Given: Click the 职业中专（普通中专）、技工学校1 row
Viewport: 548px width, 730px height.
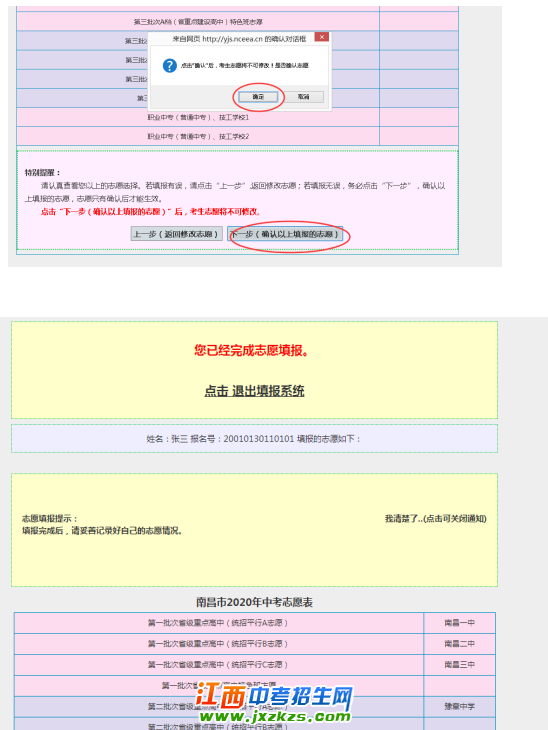Looking at the screenshot, I should click(198, 117).
